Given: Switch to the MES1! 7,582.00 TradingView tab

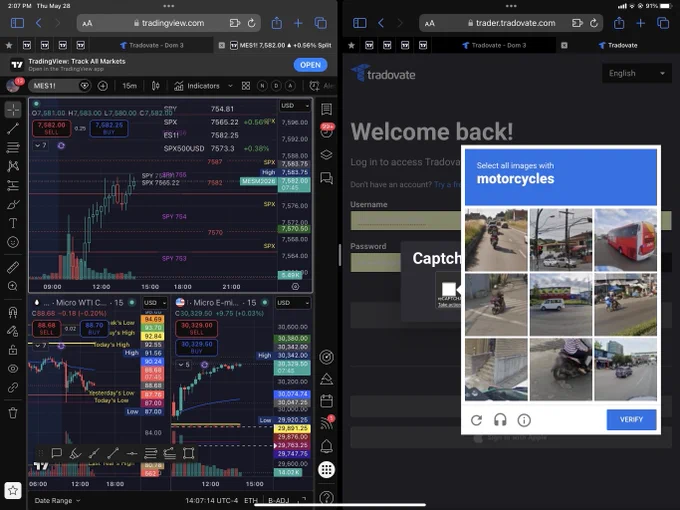Looking at the screenshot, I should pyautogui.click(x=280, y=45).
